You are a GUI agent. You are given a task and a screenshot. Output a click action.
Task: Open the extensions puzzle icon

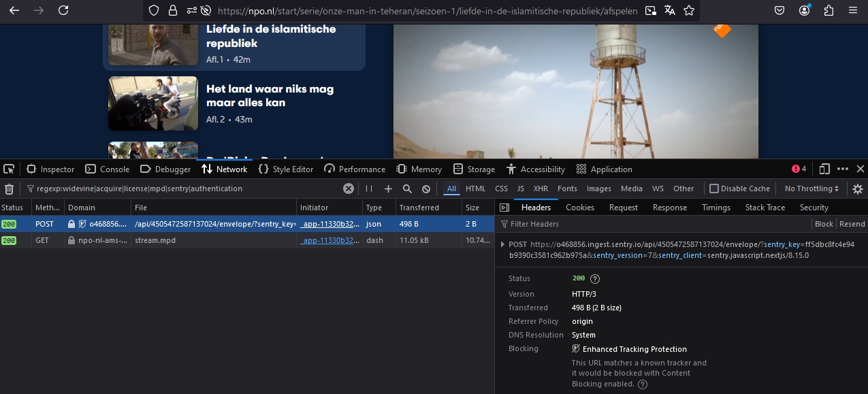click(829, 10)
